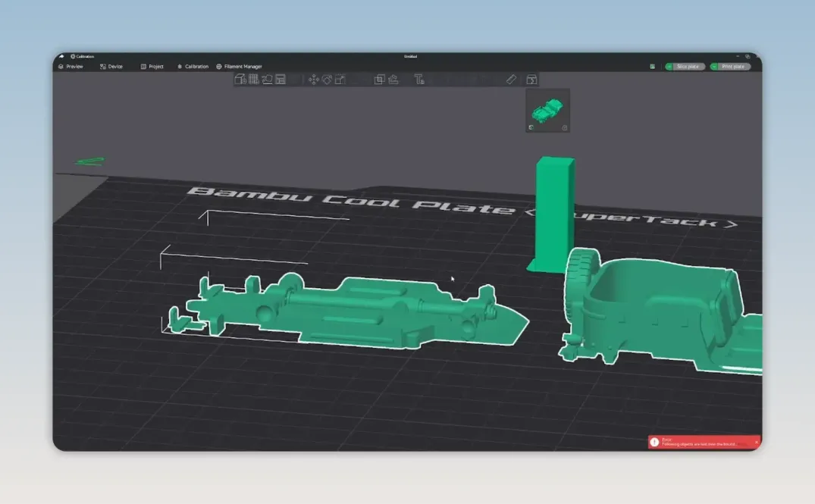Activate the Rotate tool
815x504 pixels.
327,79
